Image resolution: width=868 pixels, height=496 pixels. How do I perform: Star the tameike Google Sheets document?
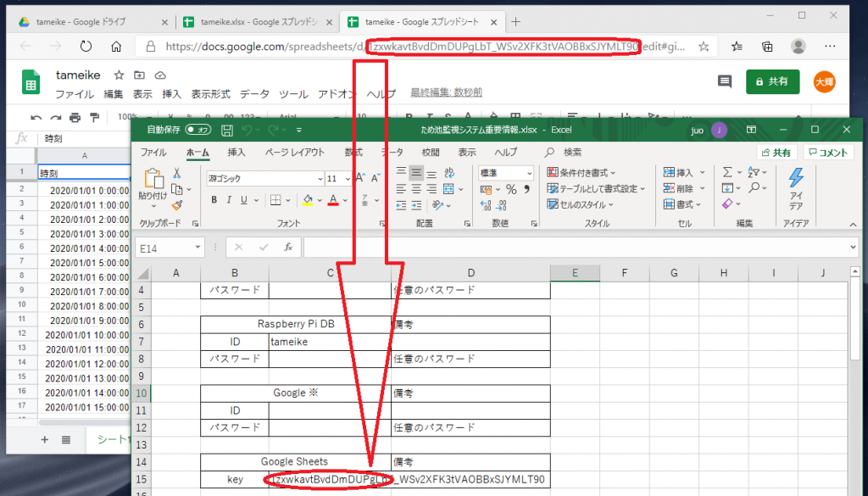point(120,75)
